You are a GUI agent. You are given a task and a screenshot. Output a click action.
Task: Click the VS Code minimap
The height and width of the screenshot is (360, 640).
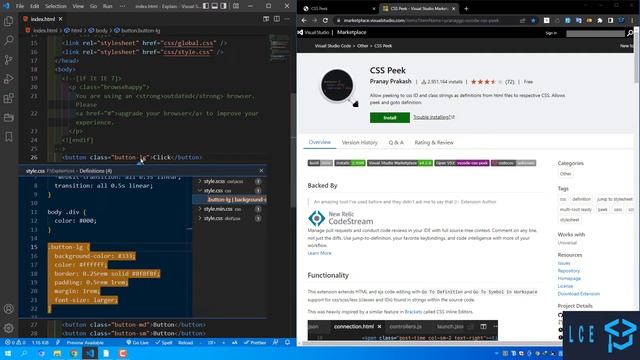pyautogui.click(x=279, y=48)
